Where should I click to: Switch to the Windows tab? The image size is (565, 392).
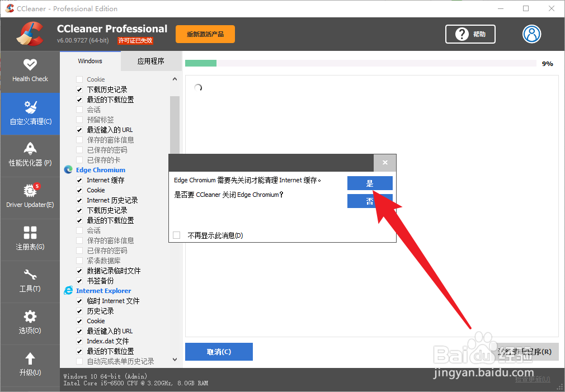(x=90, y=61)
